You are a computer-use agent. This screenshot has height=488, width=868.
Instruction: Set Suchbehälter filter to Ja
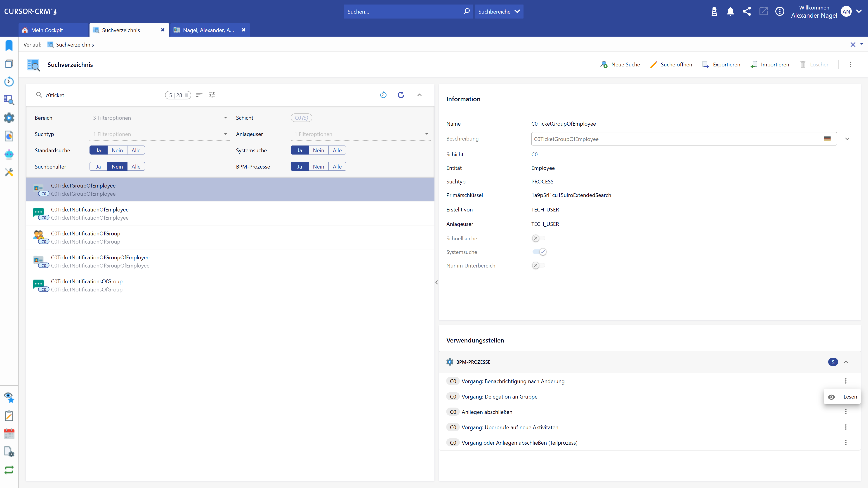98,166
